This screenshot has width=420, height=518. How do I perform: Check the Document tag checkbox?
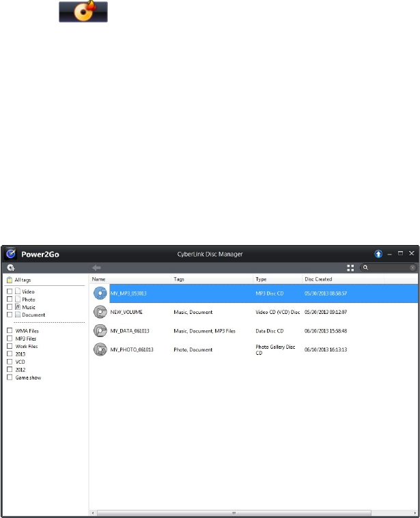(10, 315)
